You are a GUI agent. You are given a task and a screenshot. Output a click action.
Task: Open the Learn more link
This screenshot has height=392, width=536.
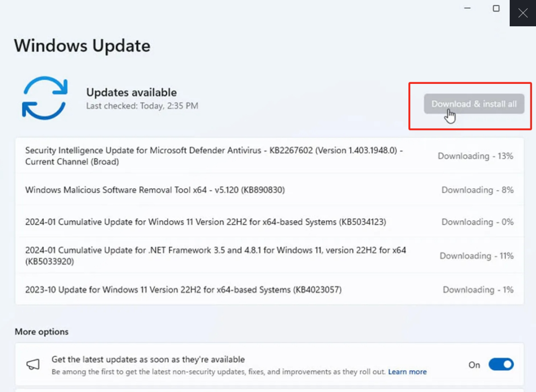click(x=407, y=372)
